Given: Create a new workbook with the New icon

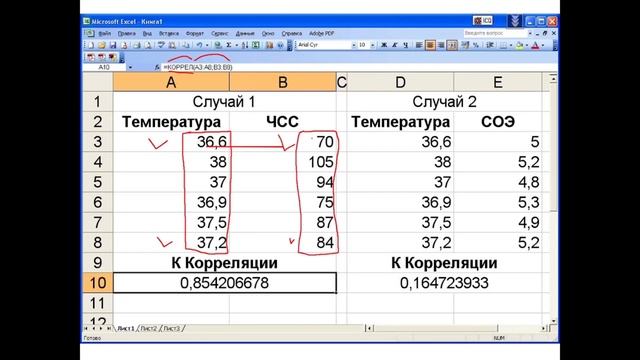Looking at the screenshot, I should point(91,45).
